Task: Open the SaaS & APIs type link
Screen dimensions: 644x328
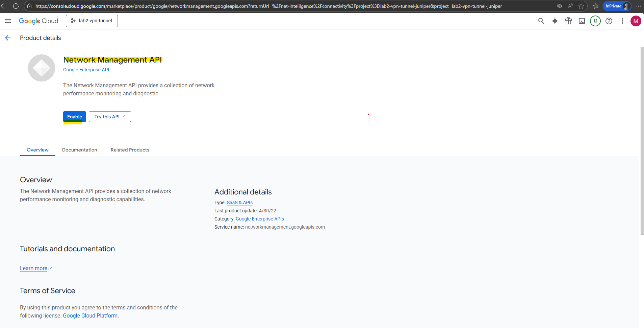Action: tap(240, 203)
